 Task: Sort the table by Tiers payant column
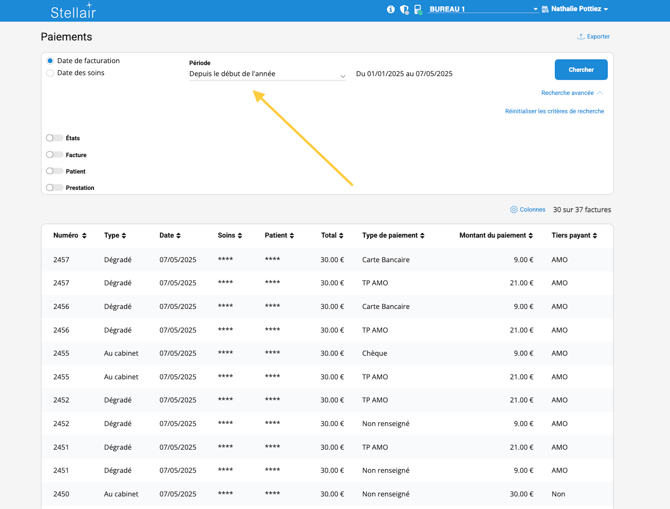point(574,236)
